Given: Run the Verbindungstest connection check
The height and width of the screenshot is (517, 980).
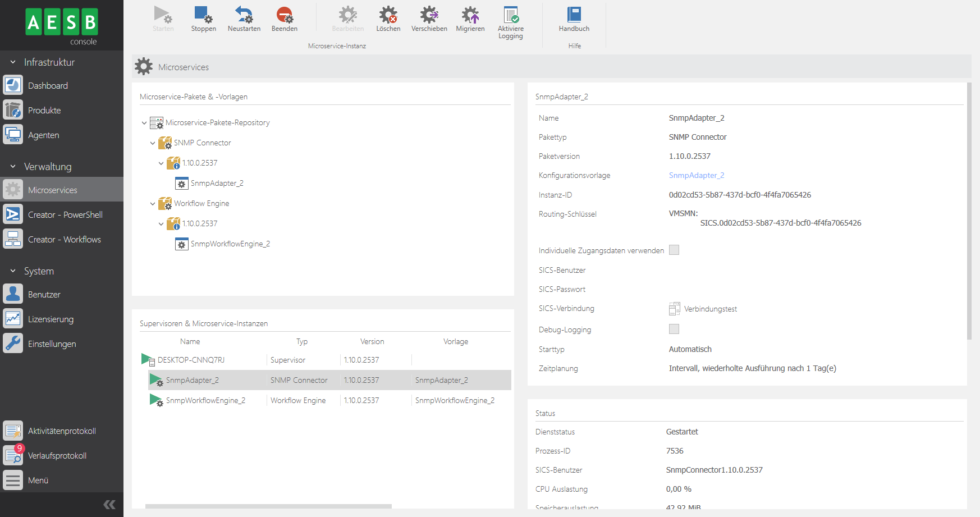Looking at the screenshot, I should (703, 309).
